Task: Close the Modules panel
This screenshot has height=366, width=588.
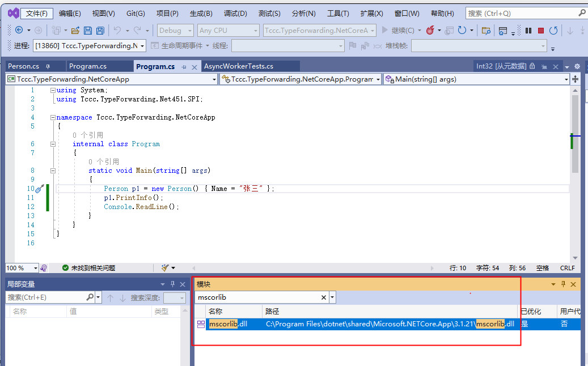Action: [573, 284]
